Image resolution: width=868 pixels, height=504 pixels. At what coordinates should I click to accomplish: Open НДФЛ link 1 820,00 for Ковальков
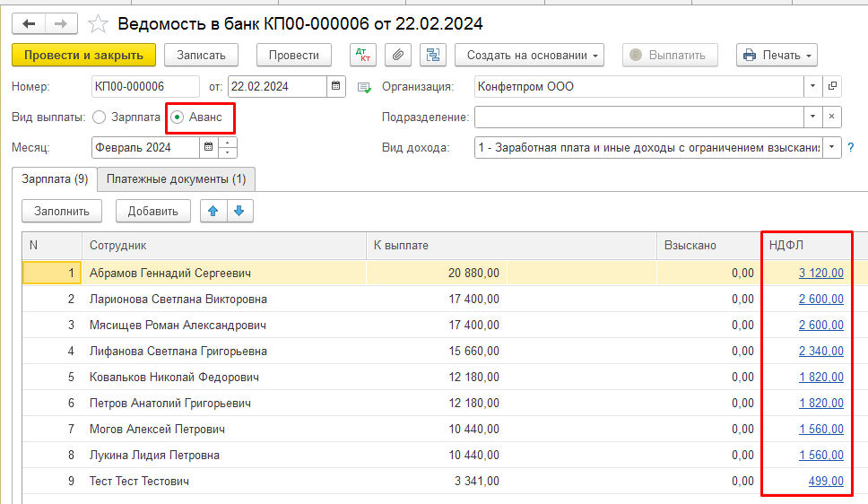pyautogui.click(x=821, y=378)
